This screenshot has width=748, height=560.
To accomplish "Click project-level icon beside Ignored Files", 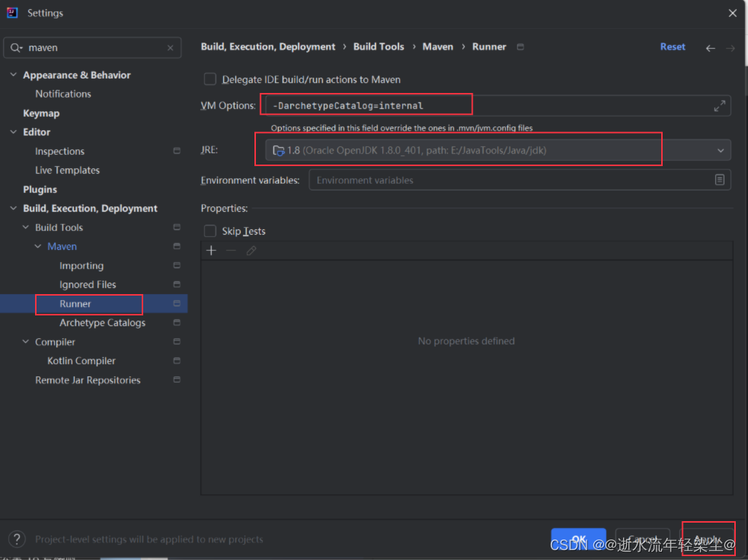I will [x=177, y=284].
